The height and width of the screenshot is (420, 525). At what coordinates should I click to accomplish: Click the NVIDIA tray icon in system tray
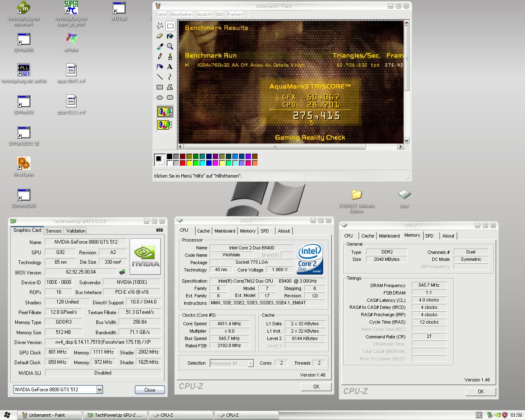pyautogui.click(x=497, y=415)
